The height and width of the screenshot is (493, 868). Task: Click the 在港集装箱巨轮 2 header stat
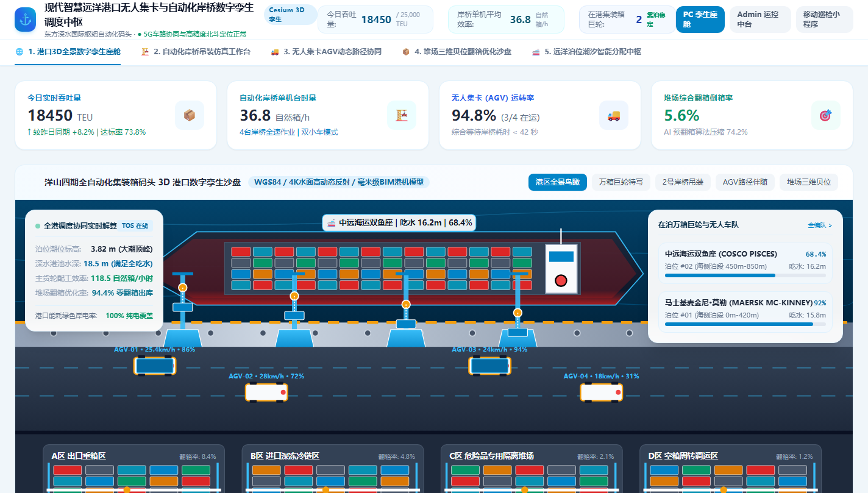point(626,20)
